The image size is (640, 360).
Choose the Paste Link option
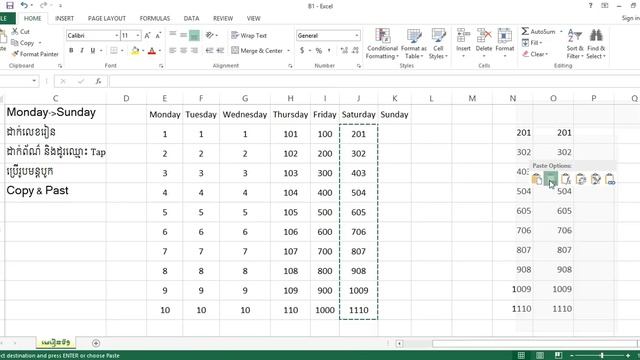[x=610, y=179]
